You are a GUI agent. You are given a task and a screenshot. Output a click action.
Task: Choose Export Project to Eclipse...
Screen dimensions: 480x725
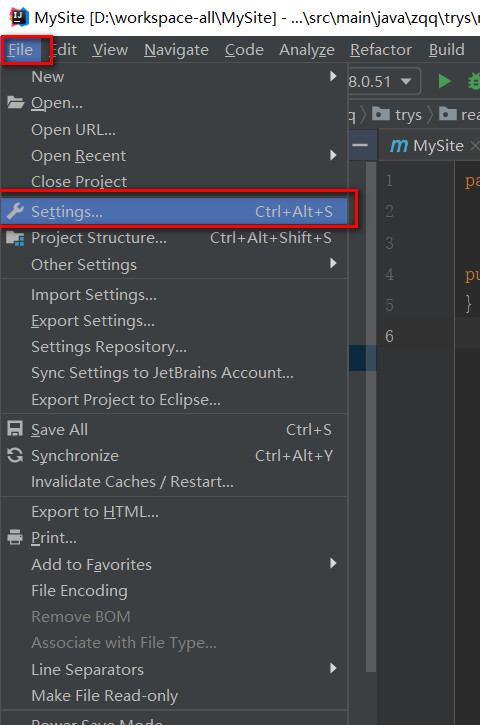click(174, 399)
